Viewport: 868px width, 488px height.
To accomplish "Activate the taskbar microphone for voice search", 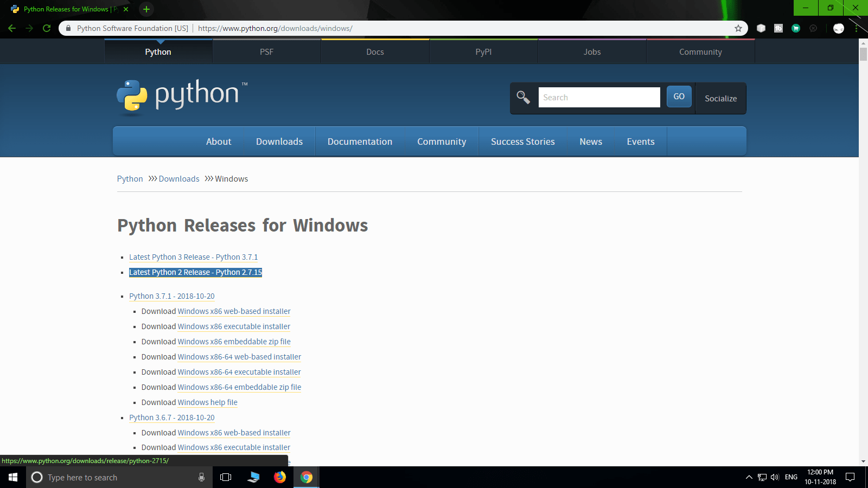I will coord(201,477).
